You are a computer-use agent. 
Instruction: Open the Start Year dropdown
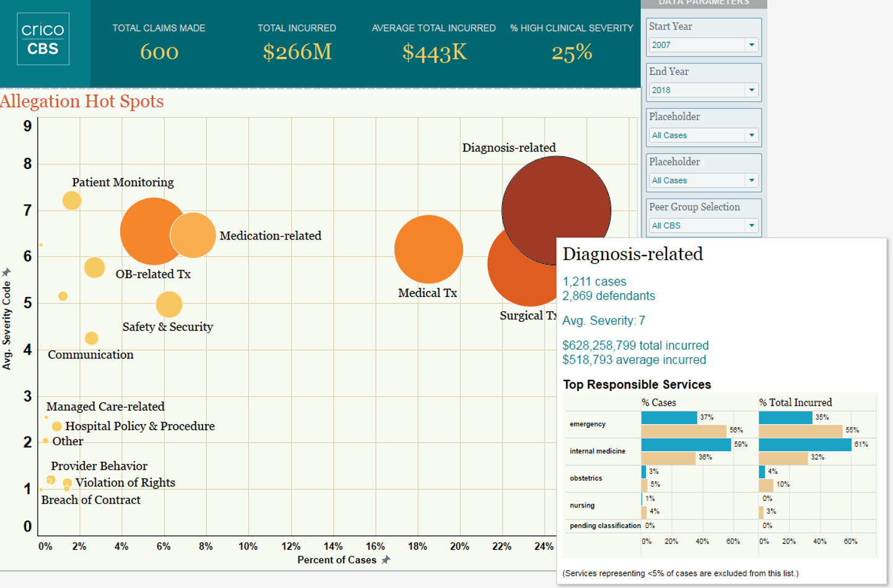coord(751,45)
